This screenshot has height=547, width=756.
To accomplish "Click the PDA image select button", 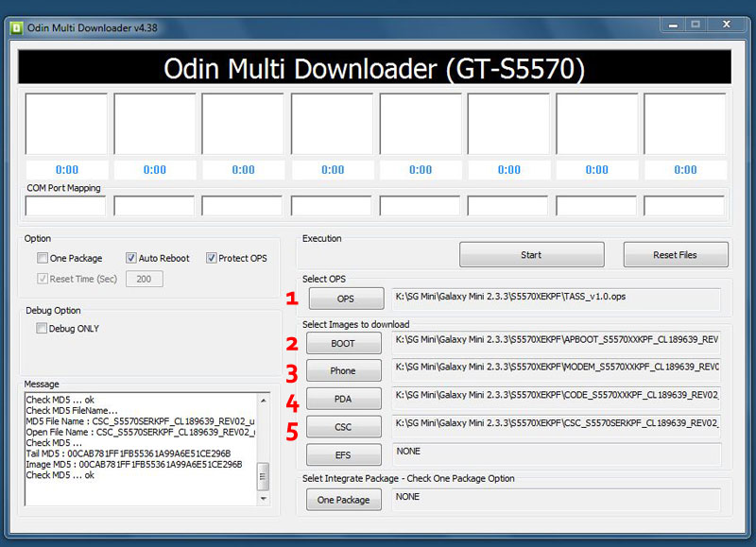I will pos(343,399).
